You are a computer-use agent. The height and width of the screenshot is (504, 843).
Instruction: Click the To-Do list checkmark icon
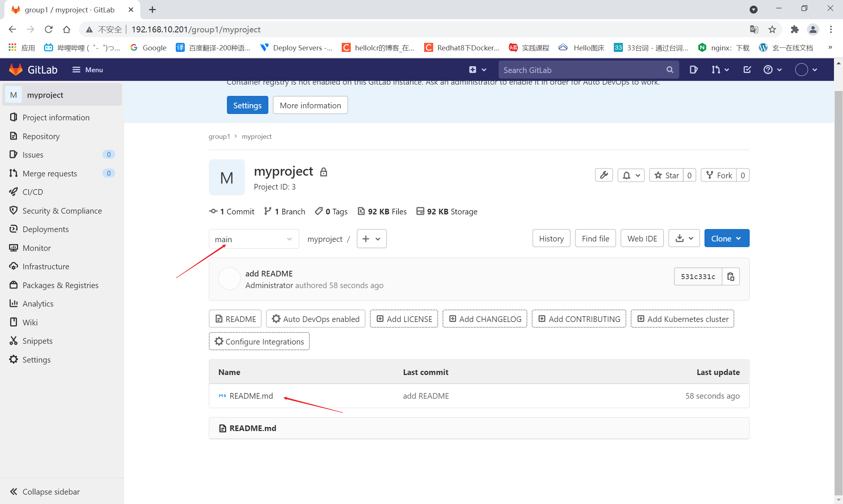(747, 70)
